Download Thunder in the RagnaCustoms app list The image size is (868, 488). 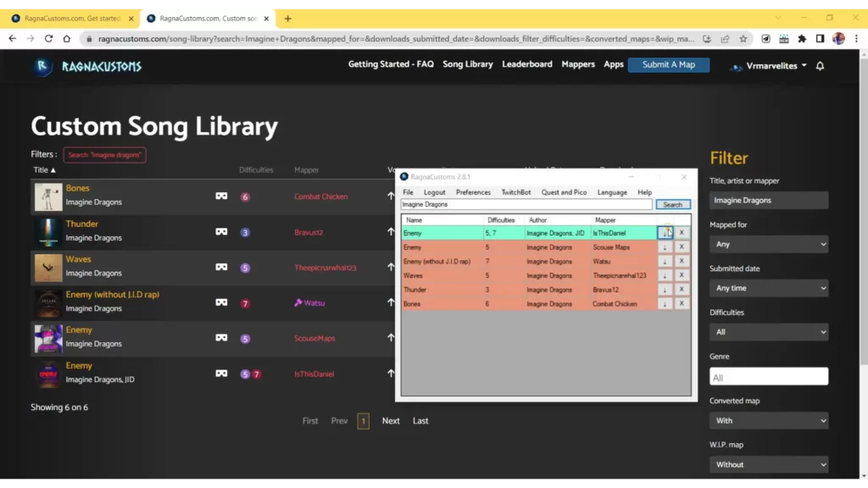click(x=665, y=290)
